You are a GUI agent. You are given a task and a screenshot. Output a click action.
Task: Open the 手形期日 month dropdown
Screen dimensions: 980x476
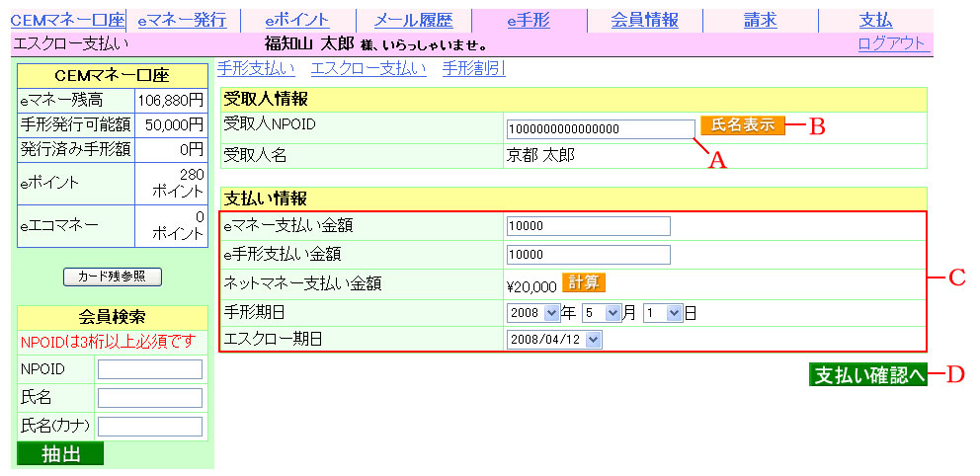(x=602, y=312)
